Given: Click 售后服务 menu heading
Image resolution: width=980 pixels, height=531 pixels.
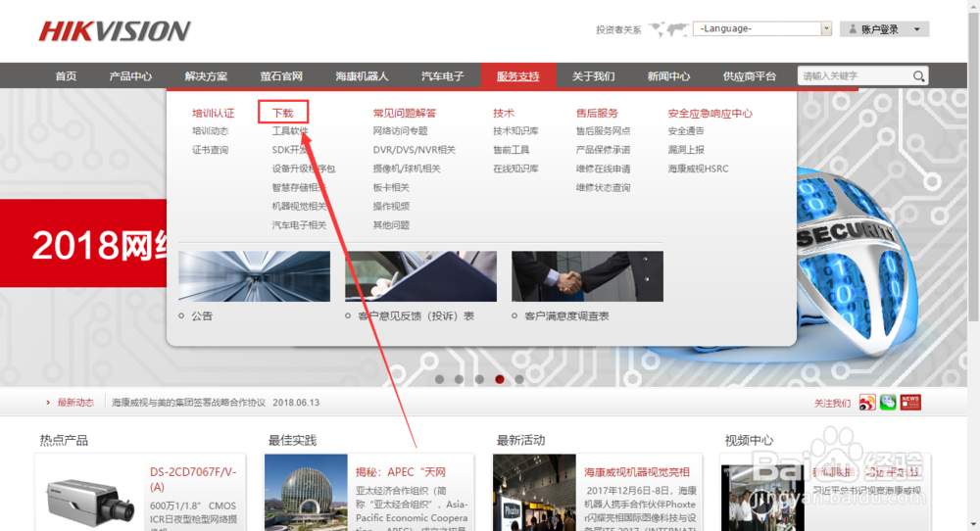Looking at the screenshot, I should point(597,113).
